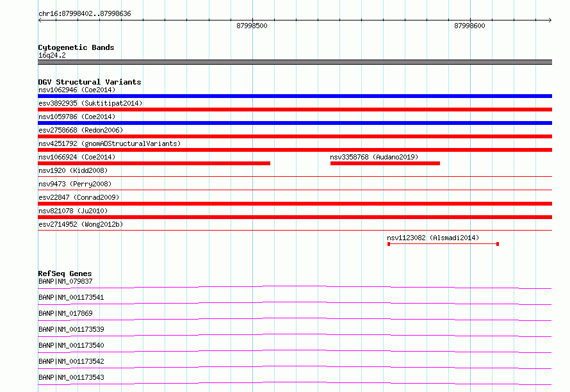The image size is (570, 392).
Task: Click the red nsv1066924 variant bar
Action: point(154,163)
